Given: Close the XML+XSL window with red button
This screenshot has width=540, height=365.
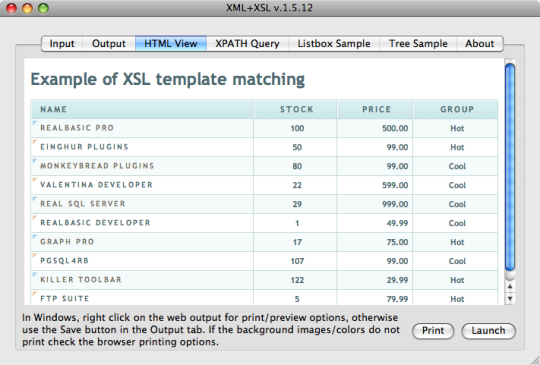Looking at the screenshot, I should (11, 8).
